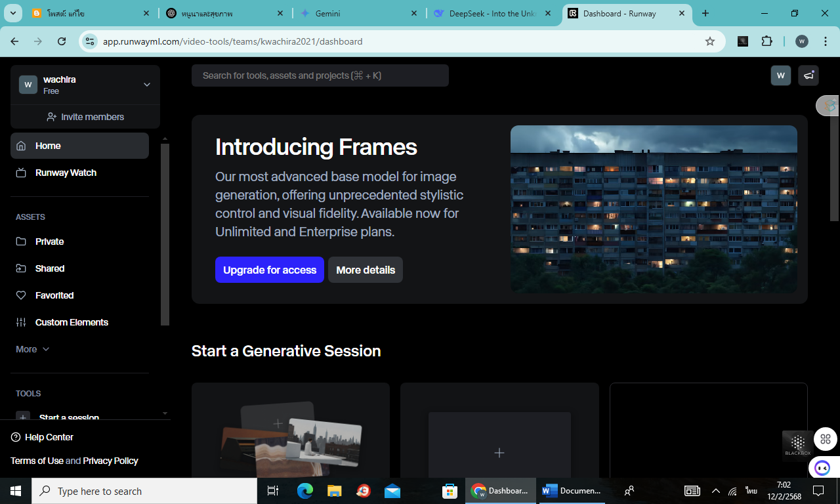This screenshot has height=504, width=840.
Task: Click the Favorited heart icon
Action: 21,295
